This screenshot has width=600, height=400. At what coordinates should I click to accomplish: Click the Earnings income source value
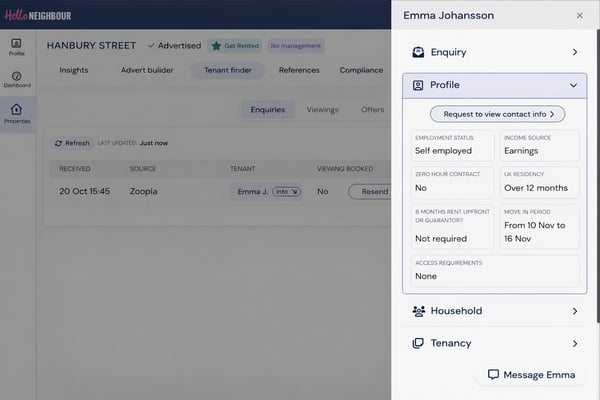[x=521, y=151]
